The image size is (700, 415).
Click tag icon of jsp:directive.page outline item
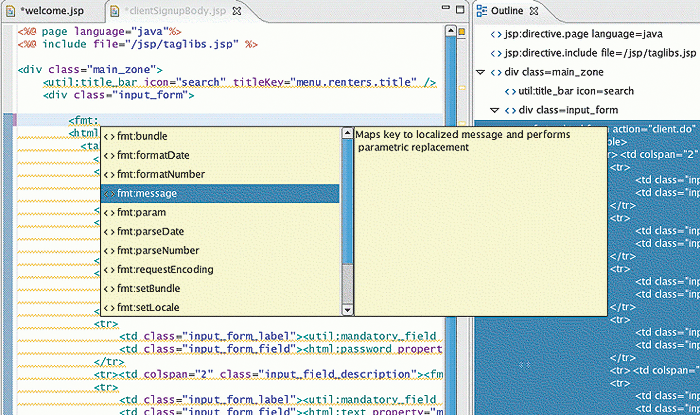[496, 34]
